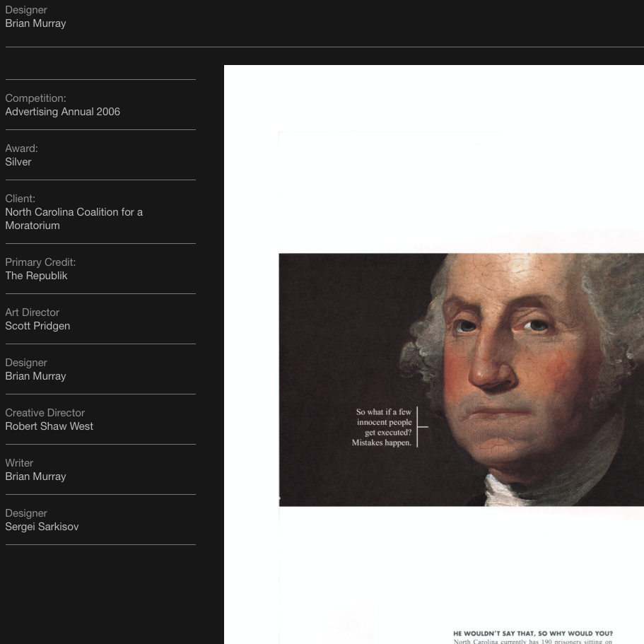This screenshot has height=644, width=644.
Task: Click the 'Primary Credit:' label
Action: (40, 262)
